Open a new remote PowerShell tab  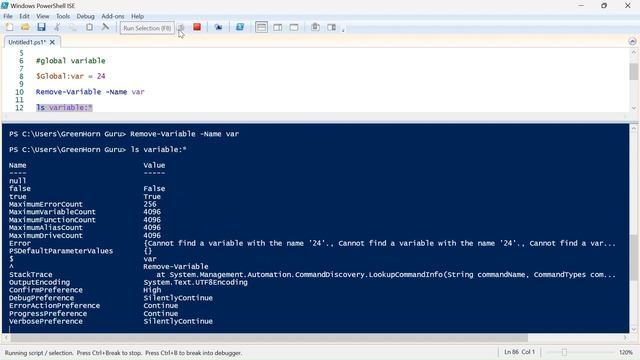click(218, 27)
